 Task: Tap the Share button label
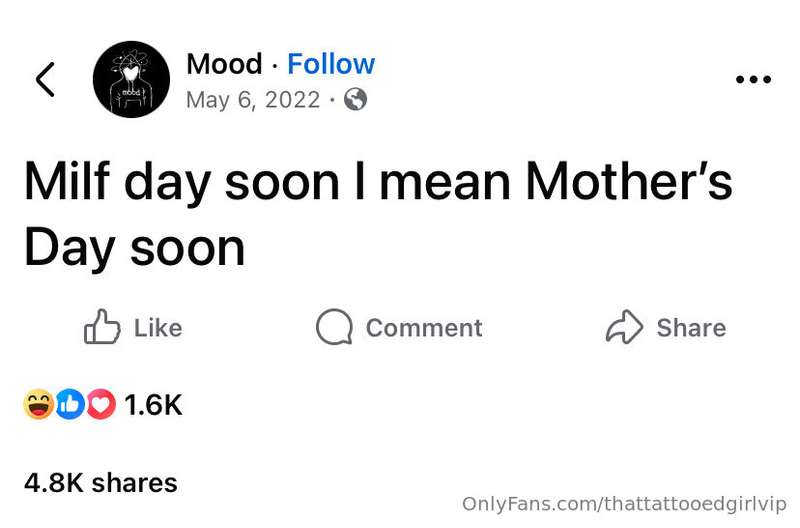(691, 328)
